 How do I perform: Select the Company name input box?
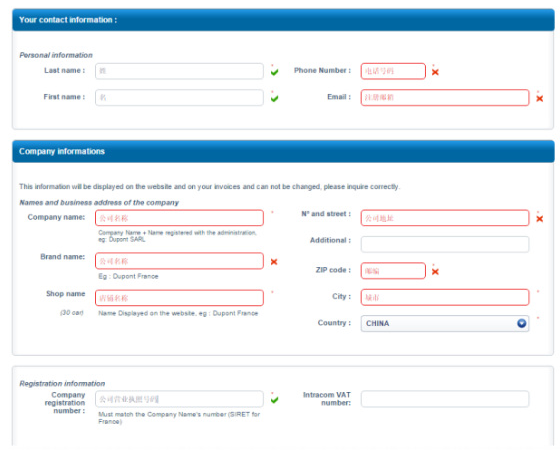click(x=179, y=218)
